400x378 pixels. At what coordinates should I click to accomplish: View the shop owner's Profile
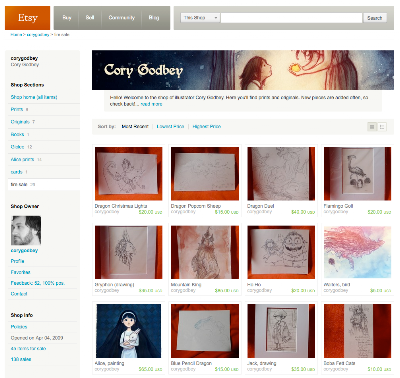tap(17, 261)
